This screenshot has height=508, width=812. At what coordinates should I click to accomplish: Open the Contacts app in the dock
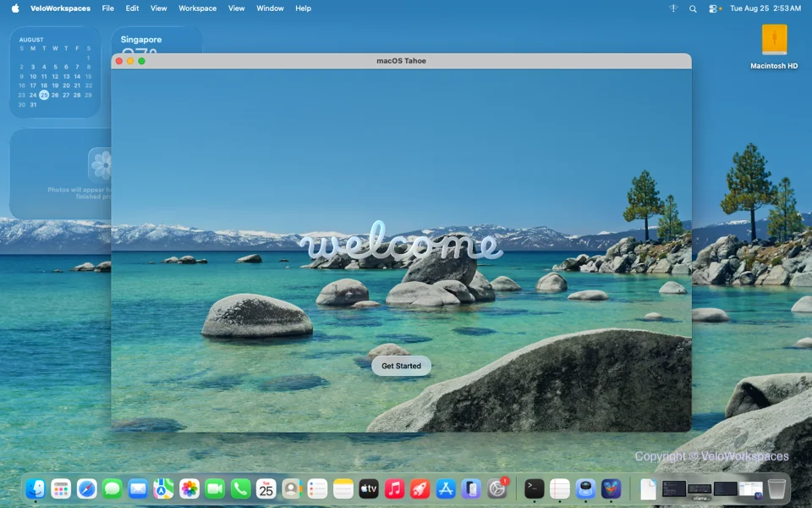[x=292, y=489]
